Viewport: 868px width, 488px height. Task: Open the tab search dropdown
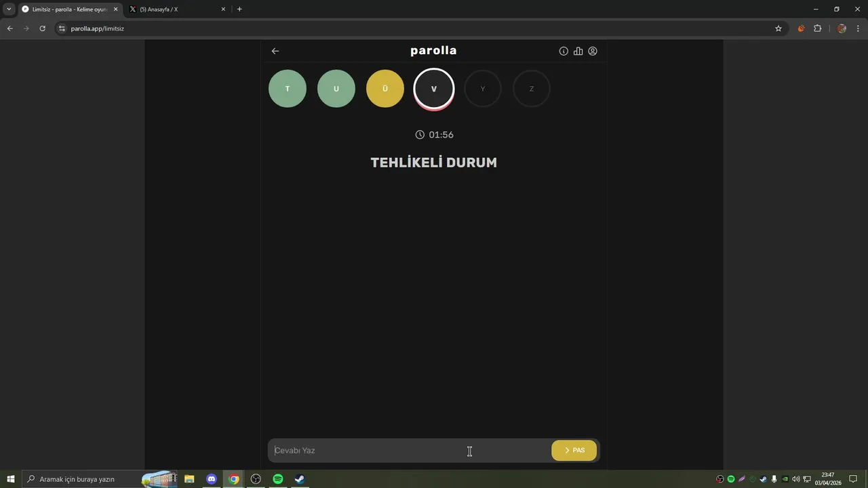(9, 9)
